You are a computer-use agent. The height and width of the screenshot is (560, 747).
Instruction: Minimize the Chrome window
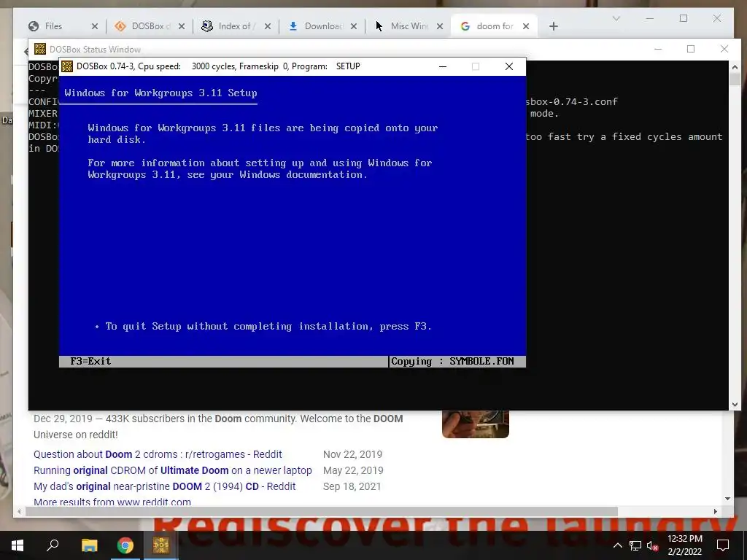pyautogui.click(x=650, y=18)
